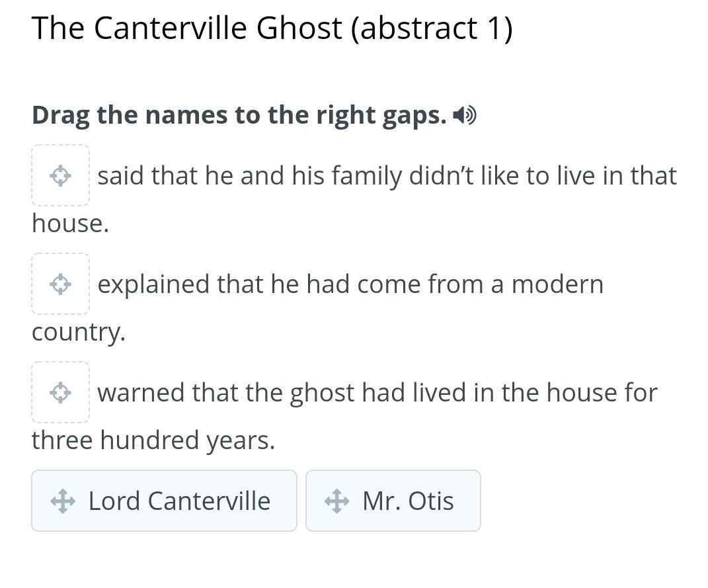Viewport: 708px width, 588px height.
Task: Click the crosshair gap before "said that he"
Action: click(60, 175)
